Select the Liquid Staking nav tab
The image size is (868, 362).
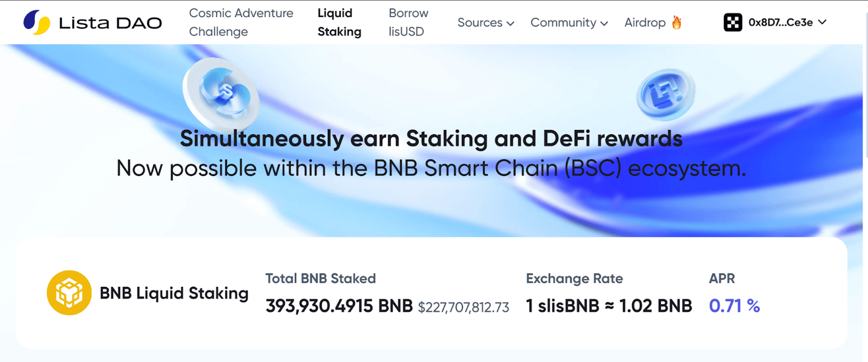click(339, 22)
